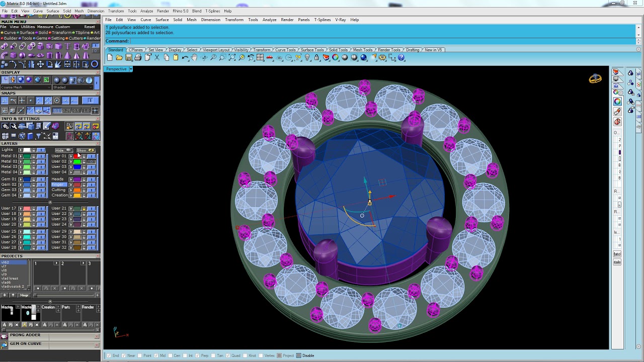
Task: Open the Shaded display mode dropdown
Action: (72, 87)
